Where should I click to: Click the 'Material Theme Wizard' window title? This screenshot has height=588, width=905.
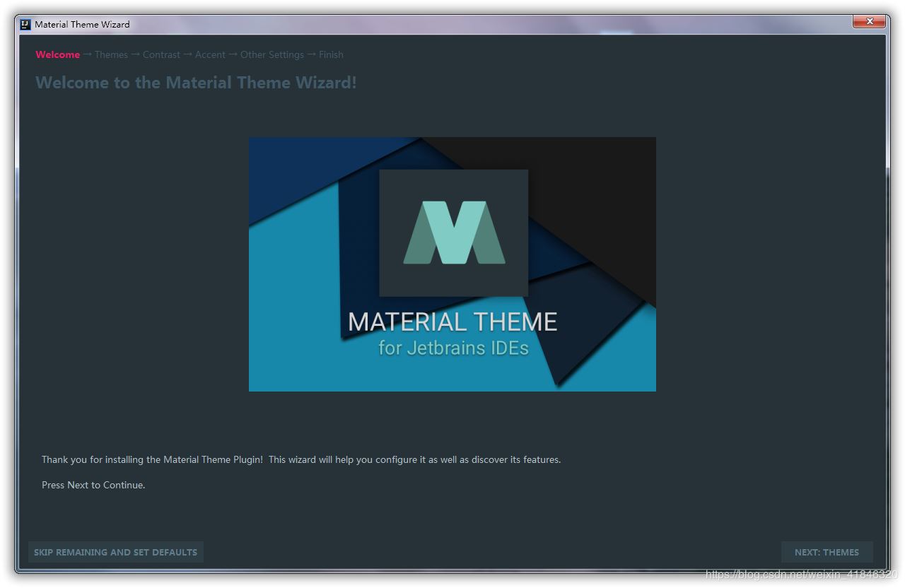(x=82, y=24)
